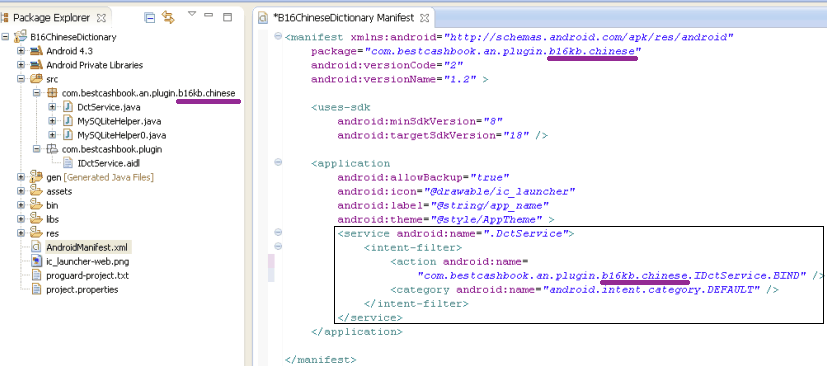Expand MySQLiteHelper.java node
827x366 pixels.
pos(52,121)
